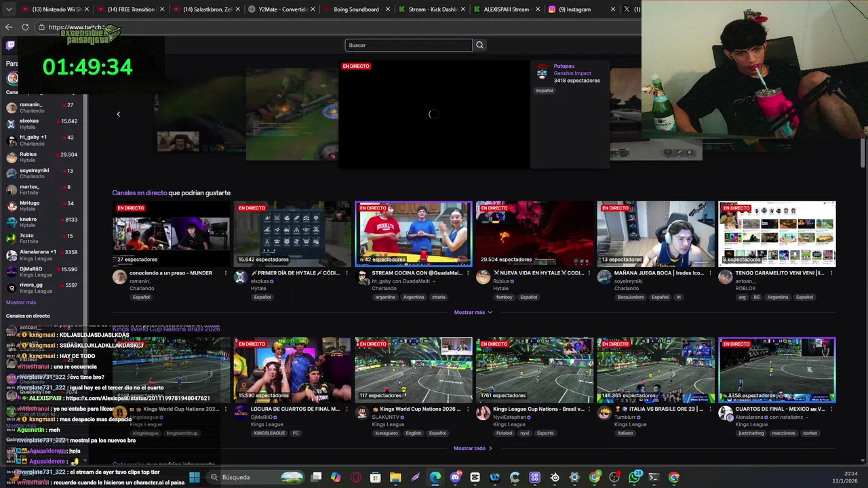Reload the page with the refresh icon
The width and height of the screenshot is (868, 488).
pyautogui.click(x=25, y=27)
